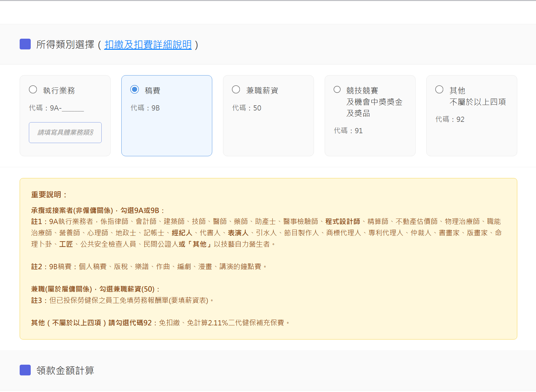Click the blue square icon beside 所得類別選擇

(25, 45)
